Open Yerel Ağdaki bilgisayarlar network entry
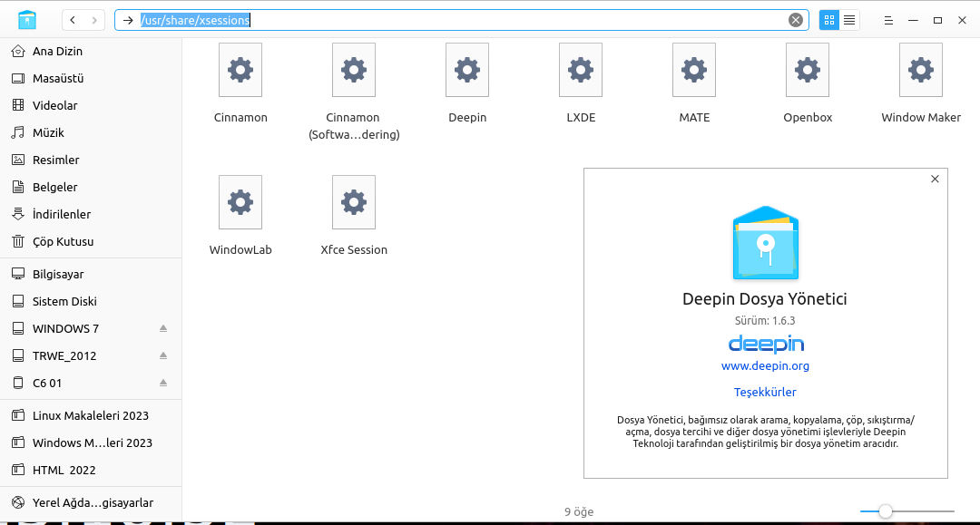Screen dimensions: 980x525 92,502
